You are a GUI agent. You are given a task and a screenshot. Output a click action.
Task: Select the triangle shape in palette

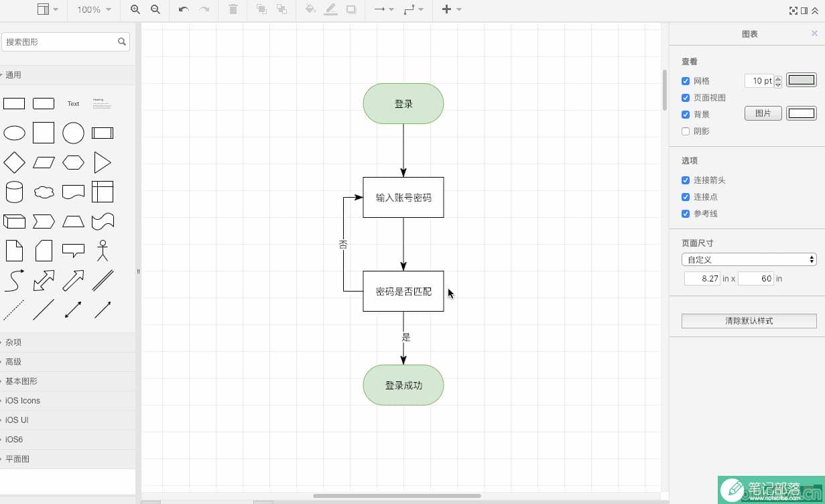103,162
